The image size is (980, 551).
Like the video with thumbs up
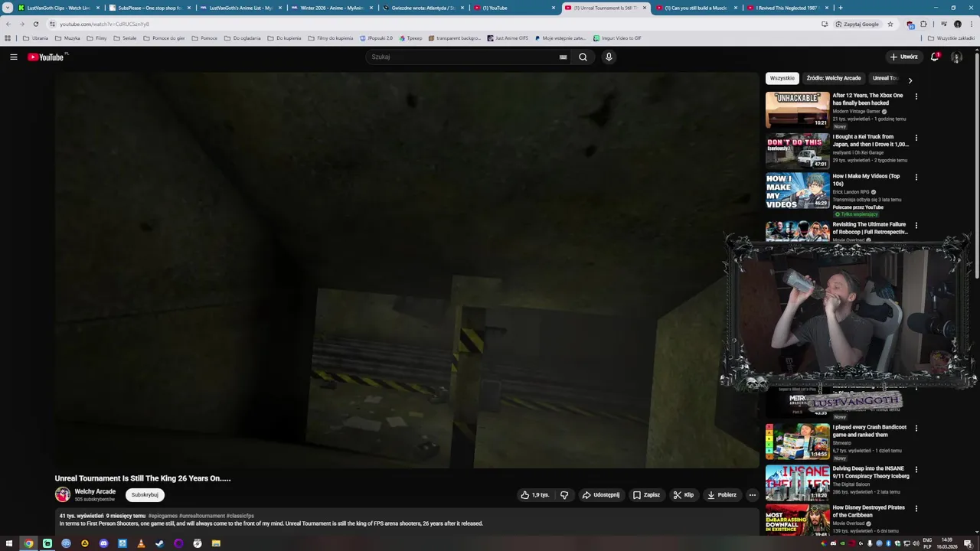(x=535, y=495)
